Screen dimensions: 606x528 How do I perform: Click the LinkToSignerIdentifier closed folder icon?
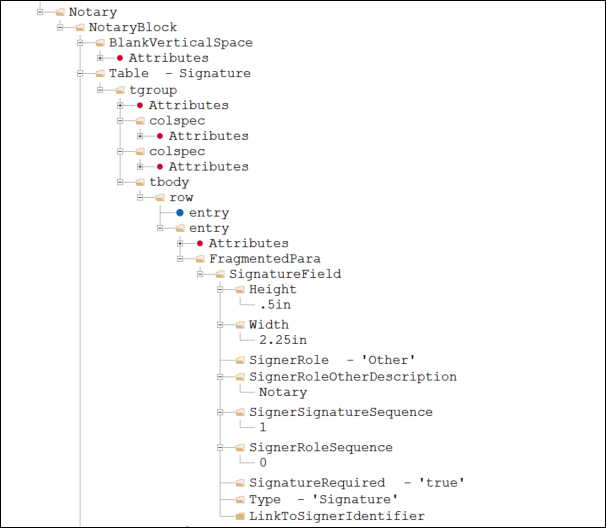[240, 516]
